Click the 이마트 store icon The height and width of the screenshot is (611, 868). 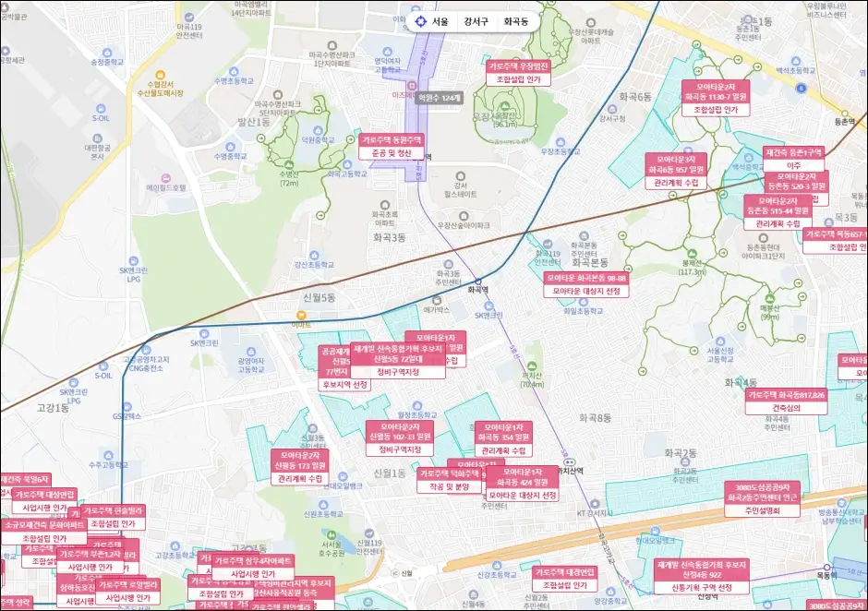(301, 316)
